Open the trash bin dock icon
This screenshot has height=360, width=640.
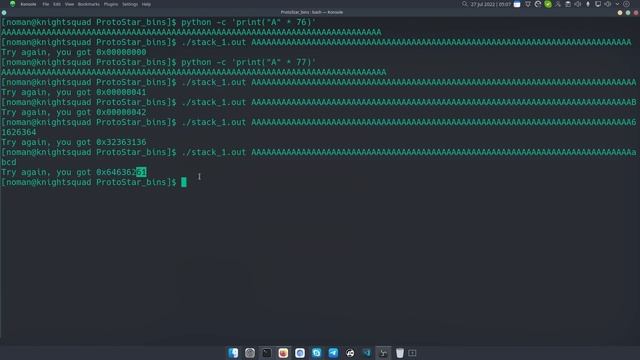point(400,353)
